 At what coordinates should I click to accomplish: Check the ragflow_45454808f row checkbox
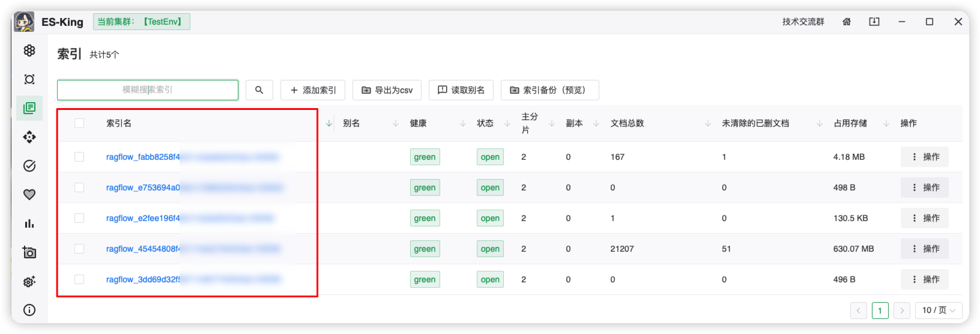point(79,249)
